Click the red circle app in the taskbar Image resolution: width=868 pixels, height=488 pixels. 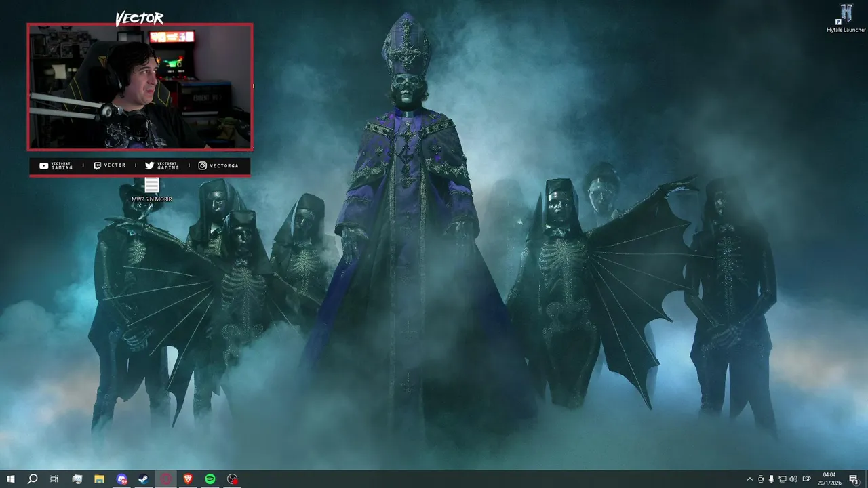point(166,479)
